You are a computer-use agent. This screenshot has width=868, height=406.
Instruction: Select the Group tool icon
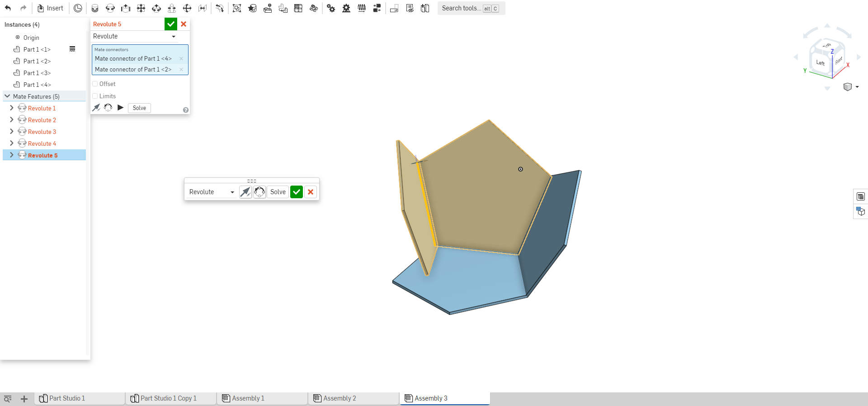pyautogui.click(x=237, y=8)
